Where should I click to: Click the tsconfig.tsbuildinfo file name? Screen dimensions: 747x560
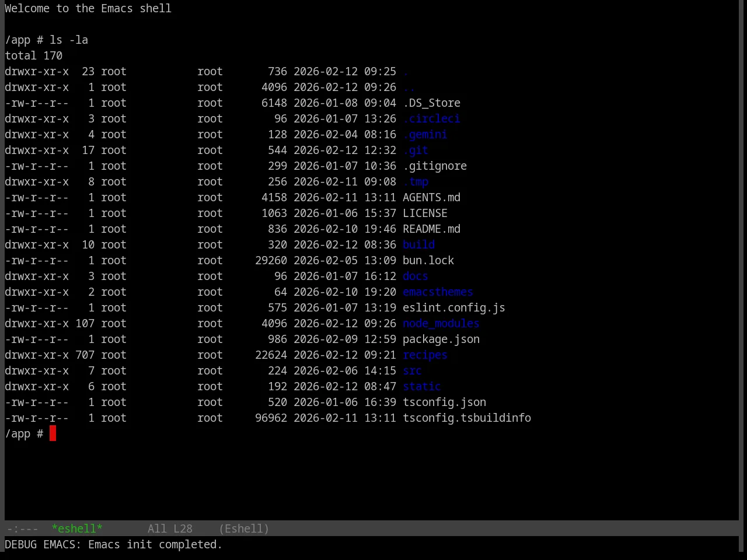(x=467, y=418)
